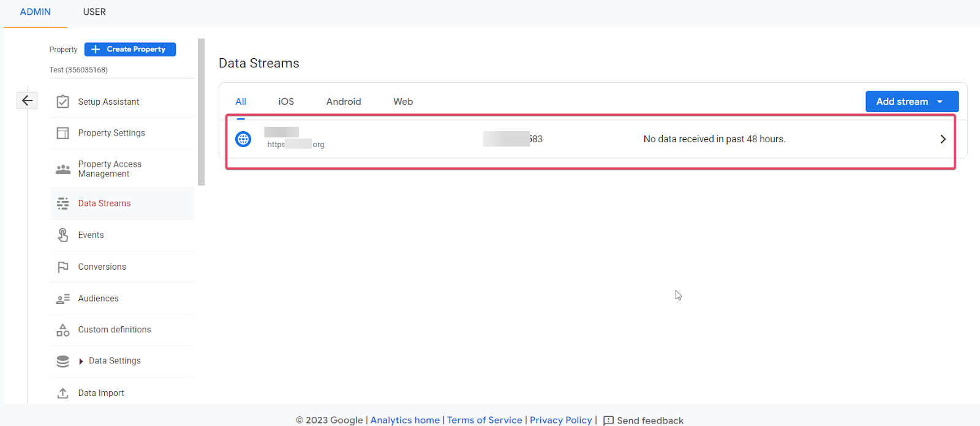Open Setup Assistant menu item
Image resolution: width=980 pixels, height=426 pixels.
tap(123, 102)
